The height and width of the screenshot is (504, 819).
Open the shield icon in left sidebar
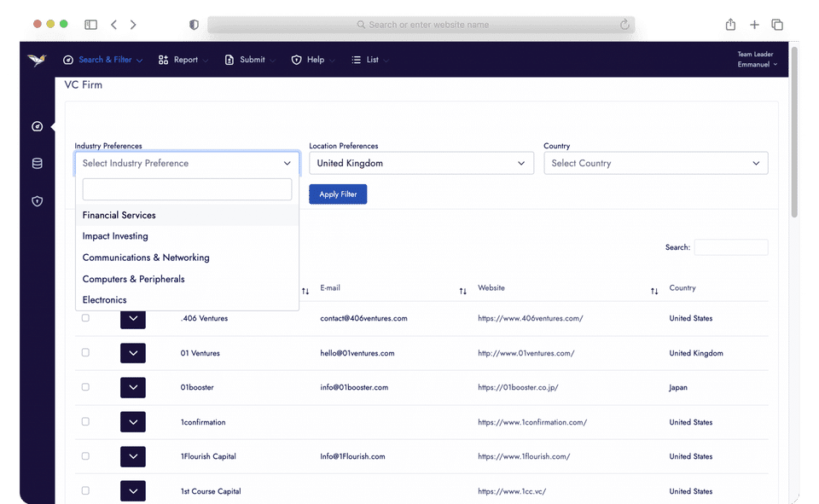point(37,201)
